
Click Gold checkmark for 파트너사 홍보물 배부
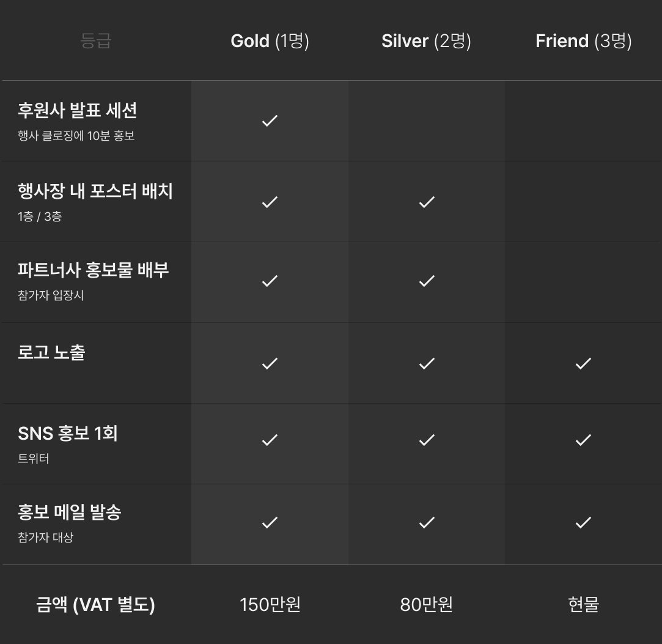pyautogui.click(x=270, y=281)
